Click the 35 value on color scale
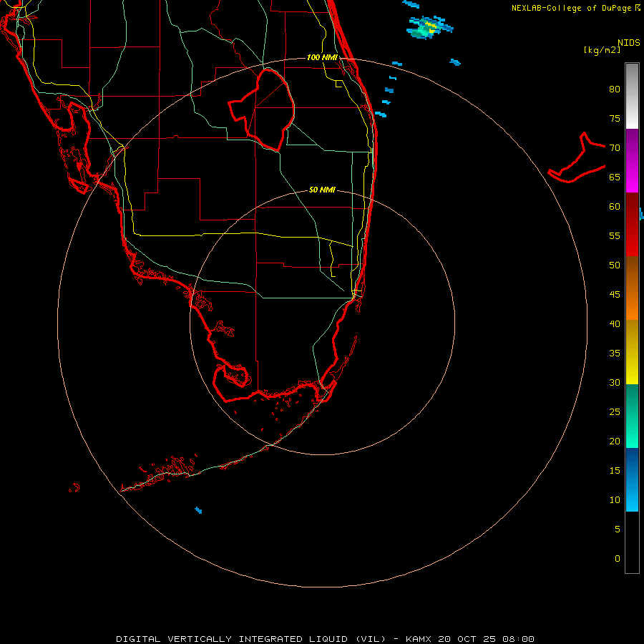 [615, 353]
